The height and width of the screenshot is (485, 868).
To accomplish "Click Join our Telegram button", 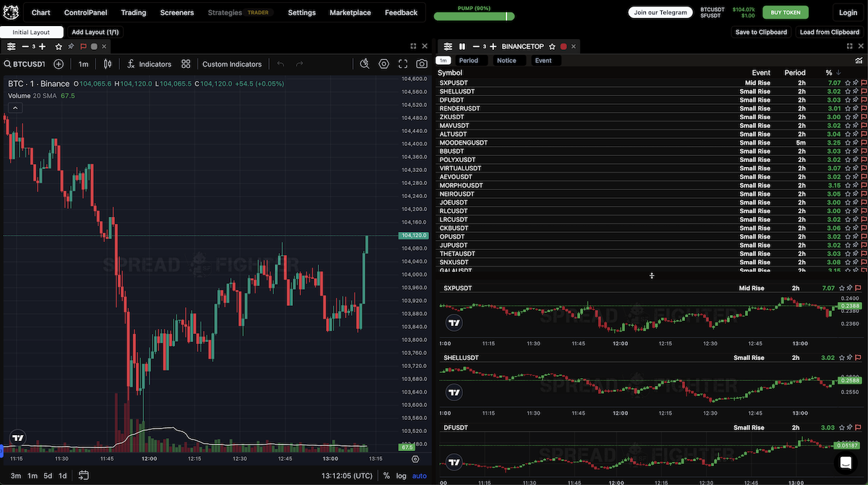I will pos(660,12).
